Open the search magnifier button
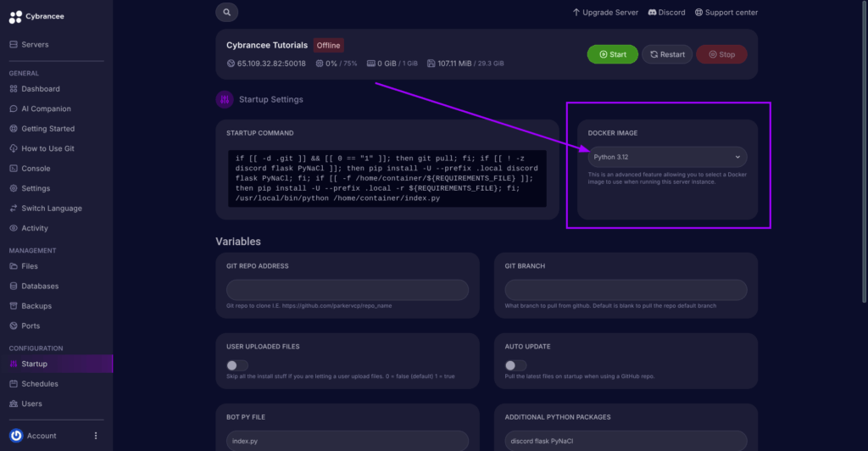 tap(227, 12)
